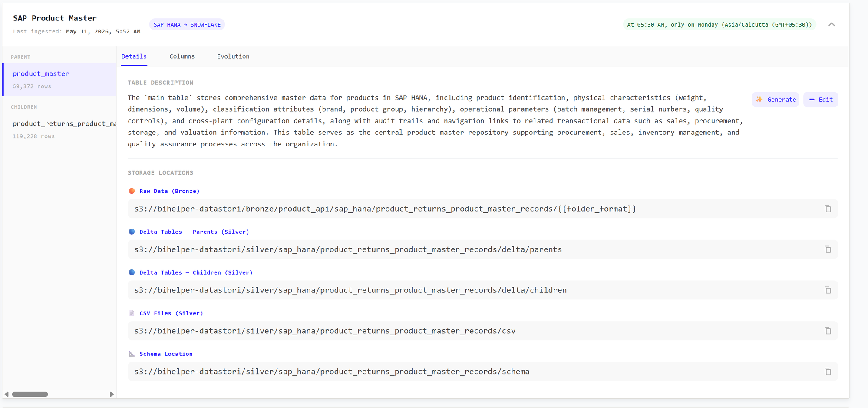
Task: Switch to the Evolution tab
Action: 233,56
